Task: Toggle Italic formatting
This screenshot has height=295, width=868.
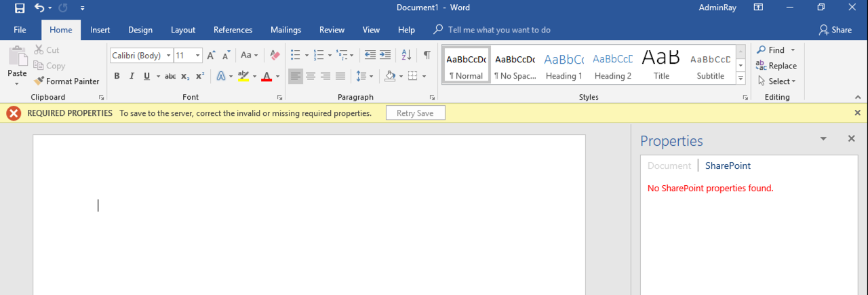Action: pyautogui.click(x=132, y=76)
